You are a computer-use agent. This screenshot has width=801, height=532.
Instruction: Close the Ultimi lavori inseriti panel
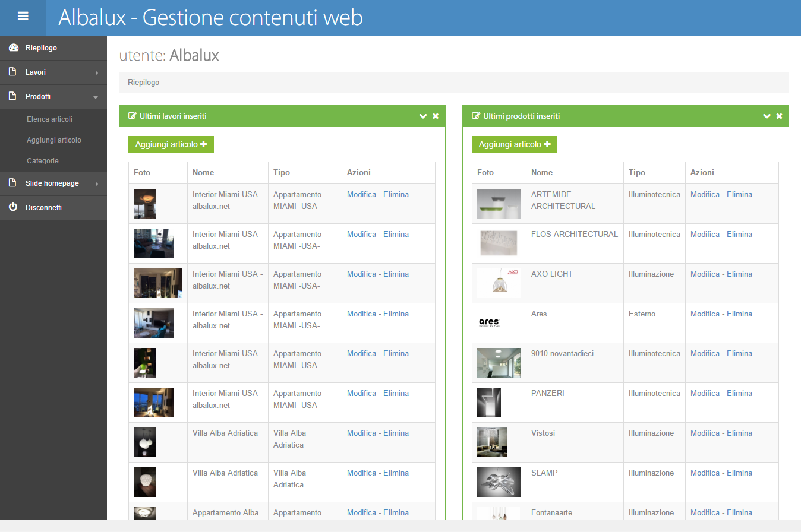pos(436,116)
